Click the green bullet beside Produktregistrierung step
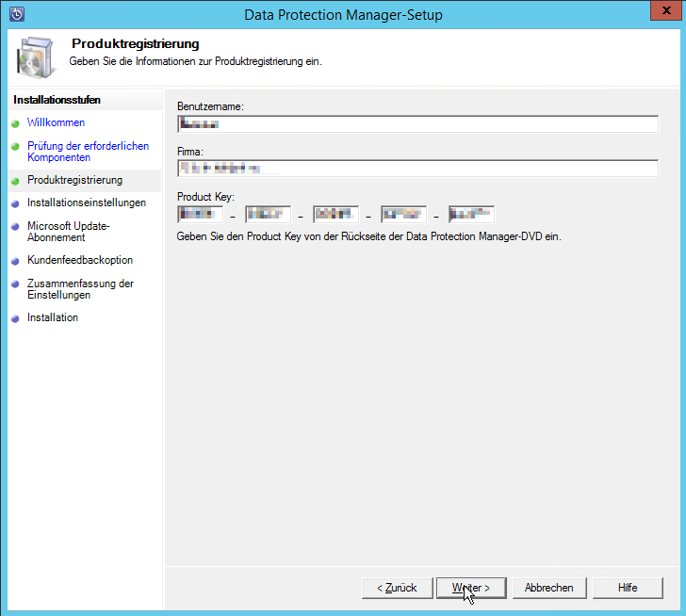The image size is (686, 616). (15, 180)
